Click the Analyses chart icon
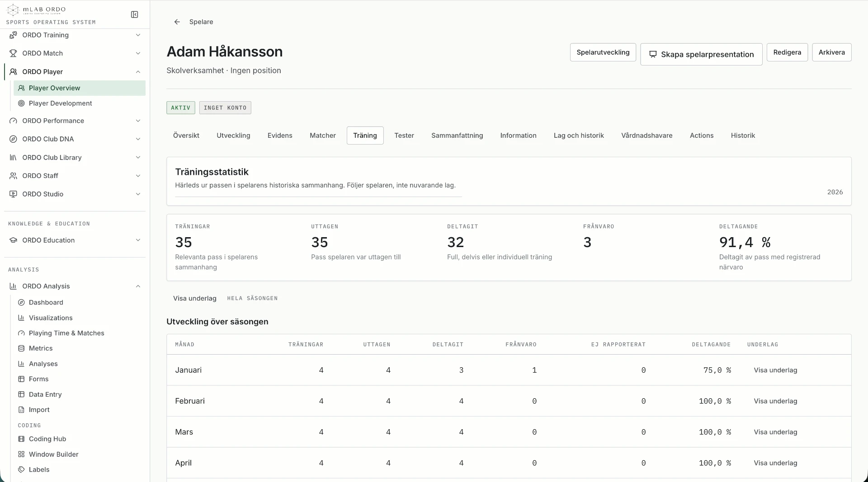Viewport: 868px width, 482px height. coord(21,364)
